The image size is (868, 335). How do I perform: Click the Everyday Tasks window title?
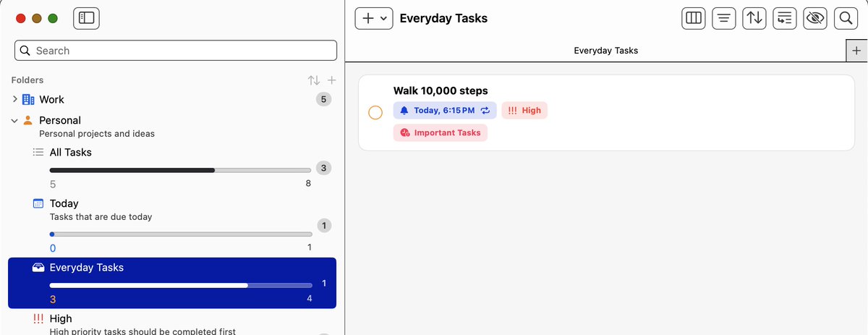point(443,18)
